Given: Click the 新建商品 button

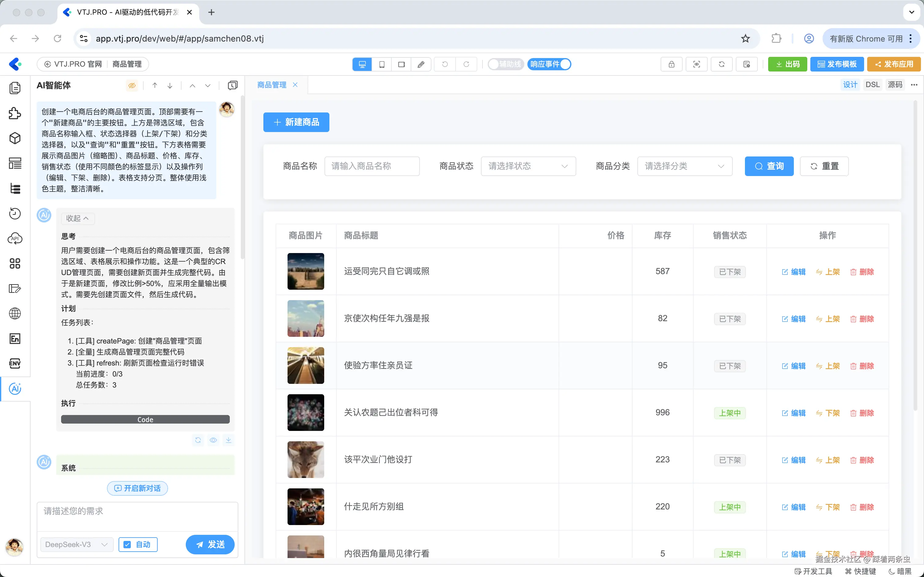Looking at the screenshot, I should tap(296, 122).
